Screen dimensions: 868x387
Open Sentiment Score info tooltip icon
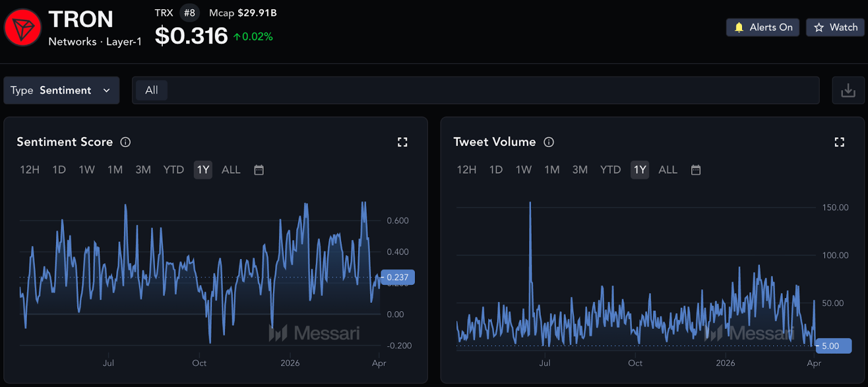(x=125, y=142)
